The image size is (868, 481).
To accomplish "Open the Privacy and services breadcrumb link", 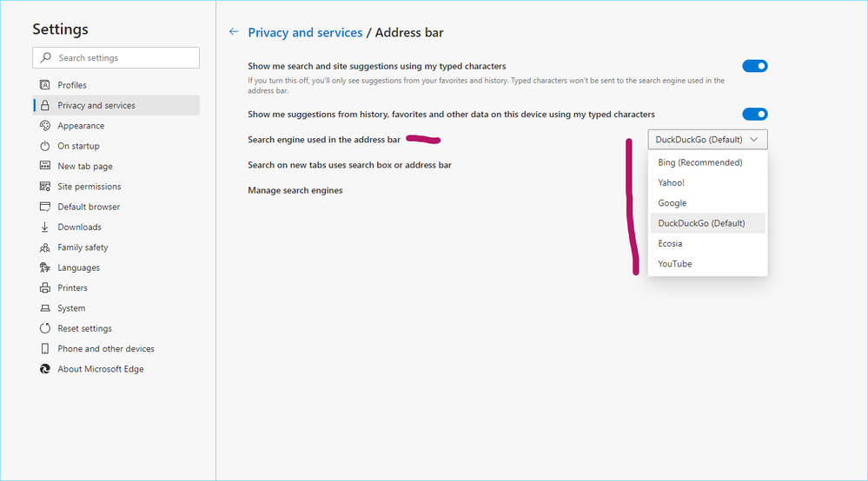I will click(x=305, y=33).
